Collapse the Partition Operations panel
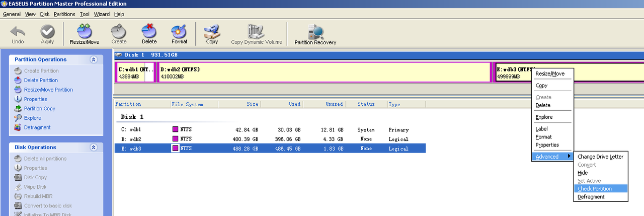Image resolution: width=644 pixels, height=216 pixels. (93, 59)
